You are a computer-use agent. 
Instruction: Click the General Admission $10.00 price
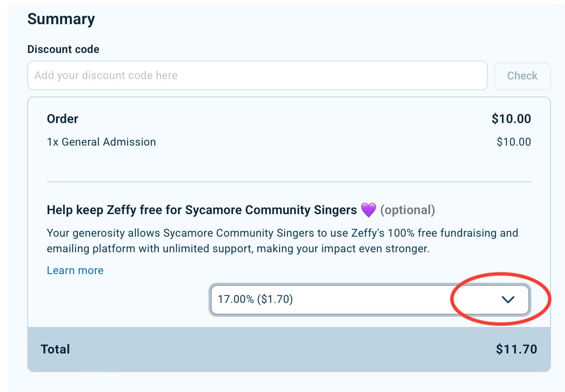(x=514, y=142)
